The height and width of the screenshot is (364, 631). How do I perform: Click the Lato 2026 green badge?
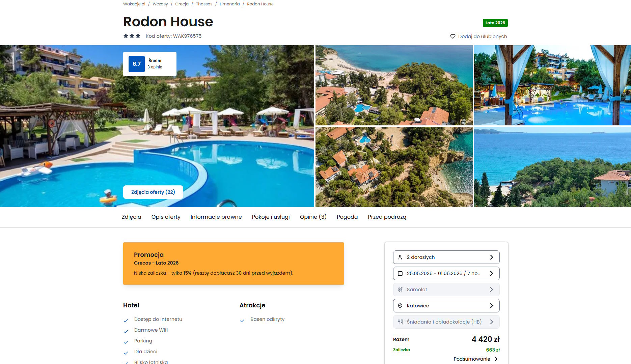495,23
